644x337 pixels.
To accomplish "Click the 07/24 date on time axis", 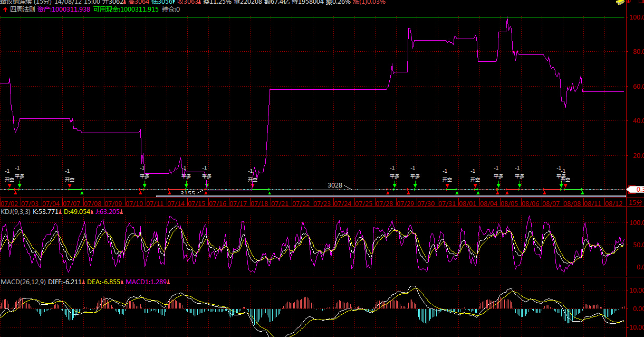I will pyautogui.click(x=342, y=203).
